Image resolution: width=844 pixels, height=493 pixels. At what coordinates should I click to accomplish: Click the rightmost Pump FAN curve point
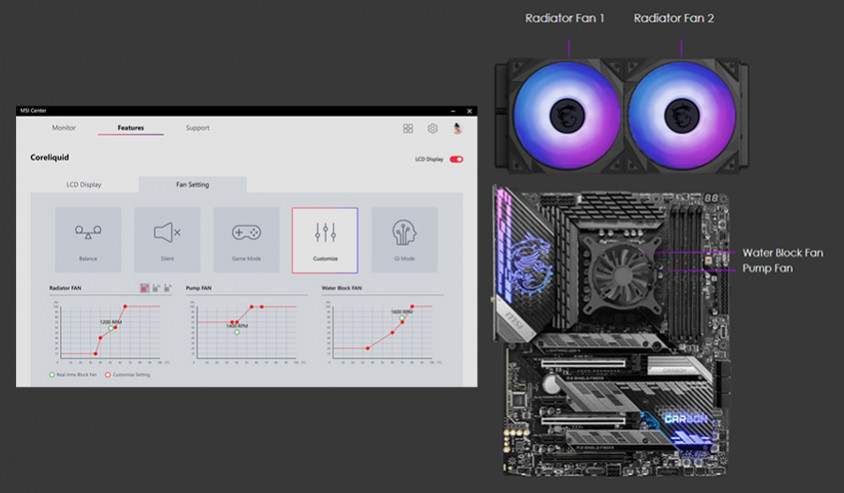pos(262,307)
